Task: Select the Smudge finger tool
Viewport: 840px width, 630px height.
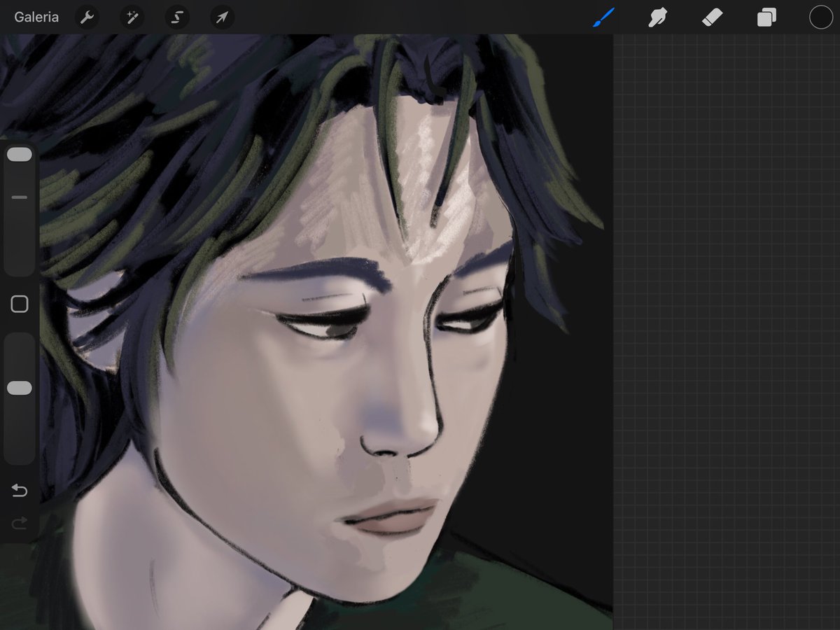Action: (657, 17)
